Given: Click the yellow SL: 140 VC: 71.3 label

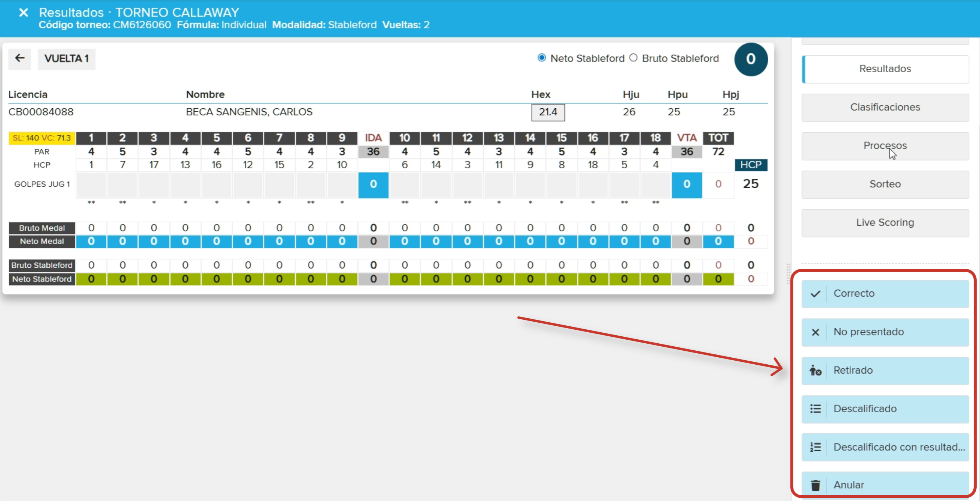Looking at the screenshot, I should click(x=42, y=138).
